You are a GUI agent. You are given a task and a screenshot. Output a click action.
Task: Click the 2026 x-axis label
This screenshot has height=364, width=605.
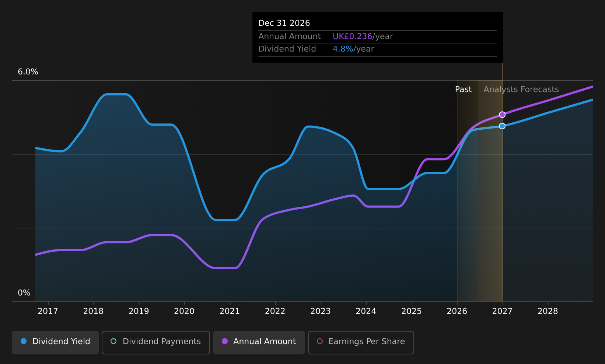457,311
